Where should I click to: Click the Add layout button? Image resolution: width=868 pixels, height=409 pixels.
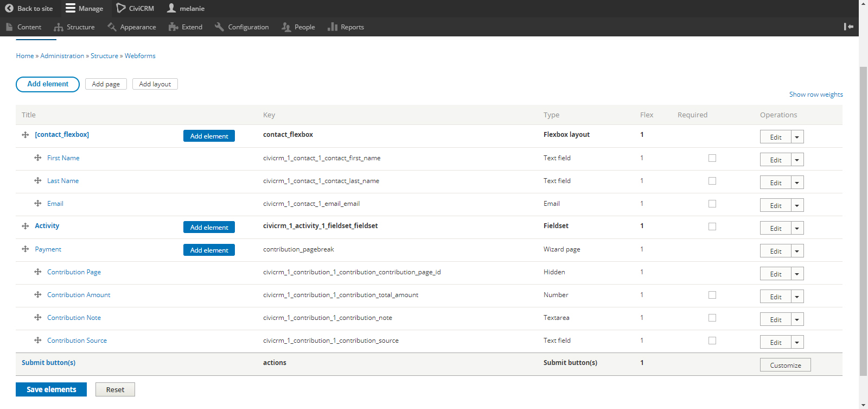point(155,84)
